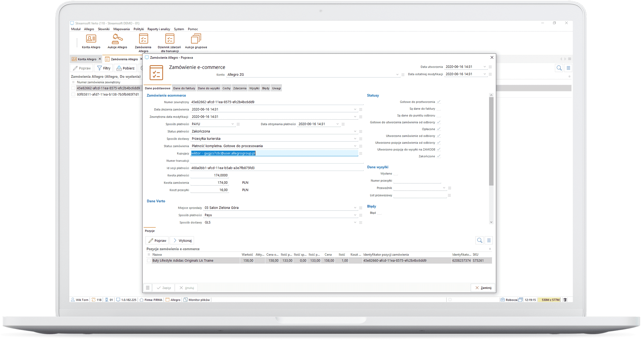Expand Data utworzenia date dropdown
The height and width of the screenshot is (350, 644).
point(485,67)
